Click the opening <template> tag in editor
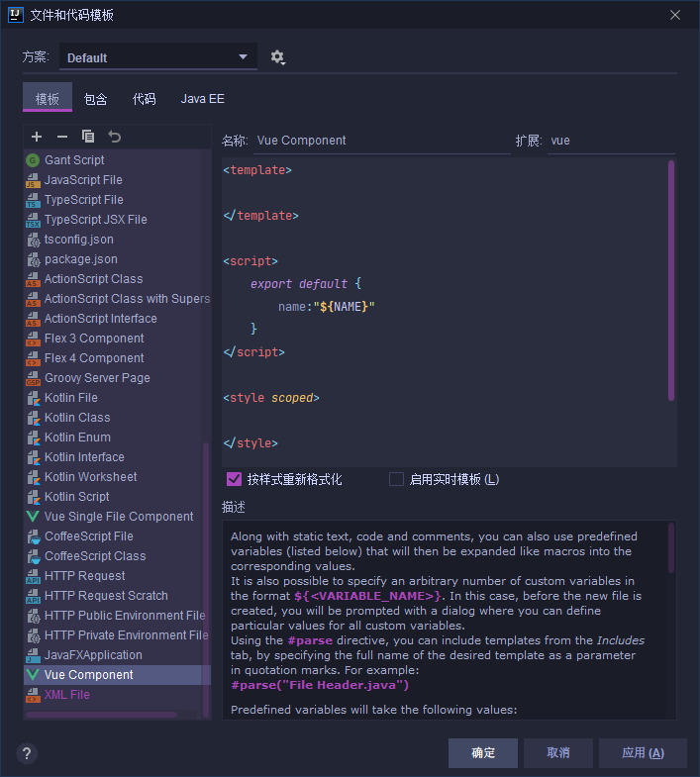700x777 pixels. (257, 170)
